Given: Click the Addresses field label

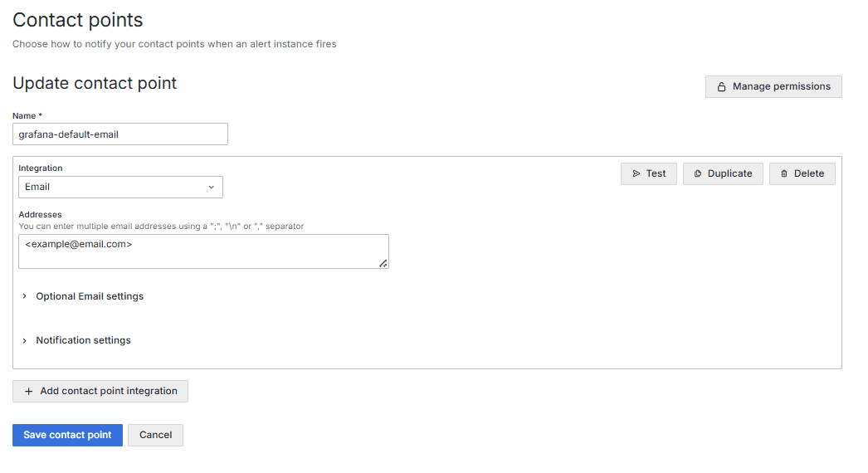Looking at the screenshot, I should click(41, 214).
